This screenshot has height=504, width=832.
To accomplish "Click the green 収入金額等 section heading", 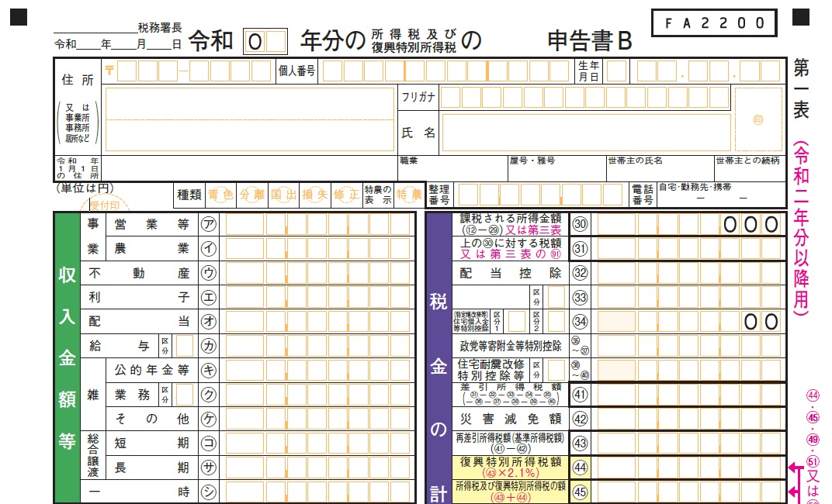I will pyautogui.click(x=67, y=358).
